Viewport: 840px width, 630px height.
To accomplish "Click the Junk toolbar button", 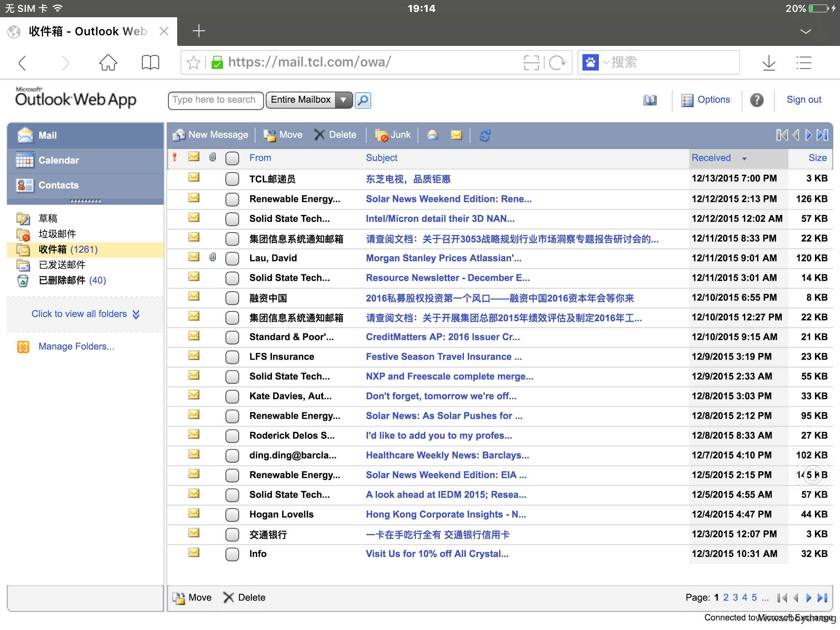I will (x=393, y=135).
